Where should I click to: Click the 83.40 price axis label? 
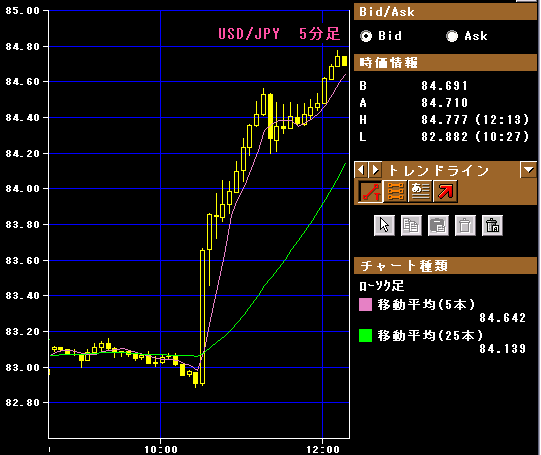[x=23, y=296]
